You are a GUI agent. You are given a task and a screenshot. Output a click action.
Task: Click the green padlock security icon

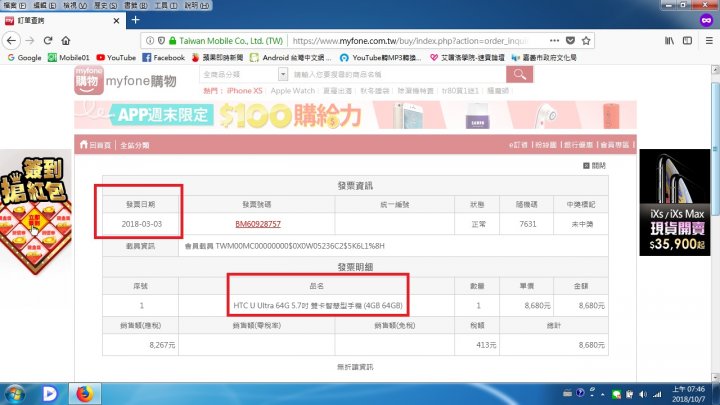tap(173, 40)
